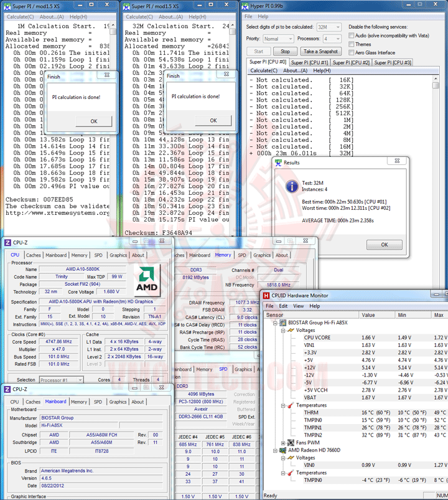The image size is (448, 500).
Task: Click the Hyper PI title bar icon
Action: click(x=245, y=6)
